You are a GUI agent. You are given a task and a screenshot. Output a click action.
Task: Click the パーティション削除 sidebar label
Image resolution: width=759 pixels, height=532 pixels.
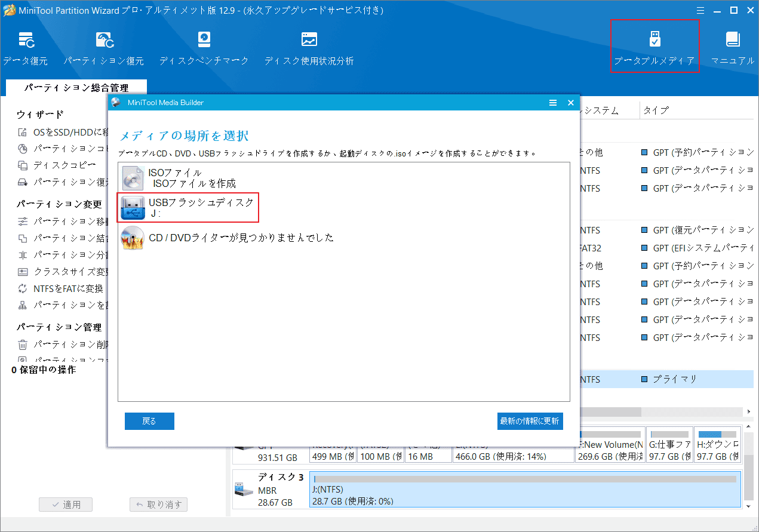[70, 345]
